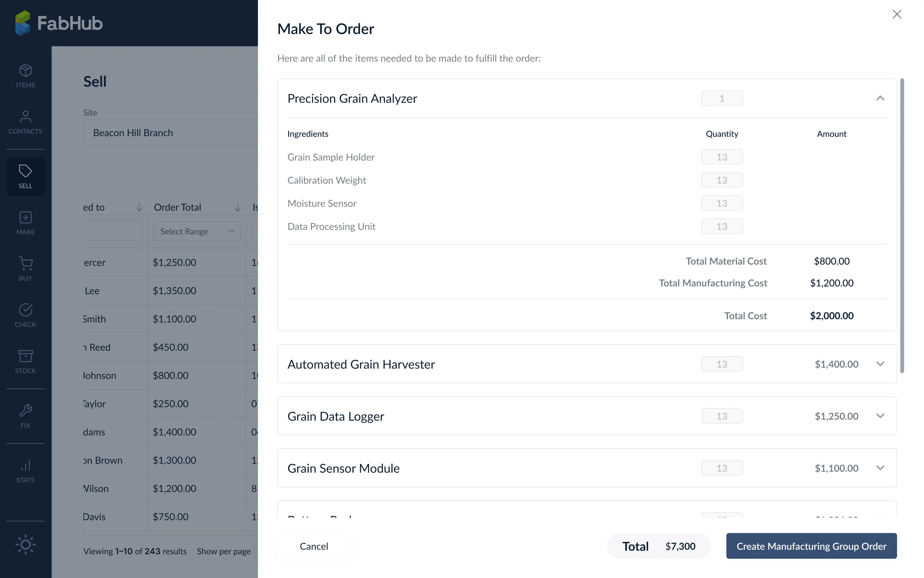The height and width of the screenshot is (578, 924).
Task: Click the $7,300 total amount
Action: pos(680,546)
